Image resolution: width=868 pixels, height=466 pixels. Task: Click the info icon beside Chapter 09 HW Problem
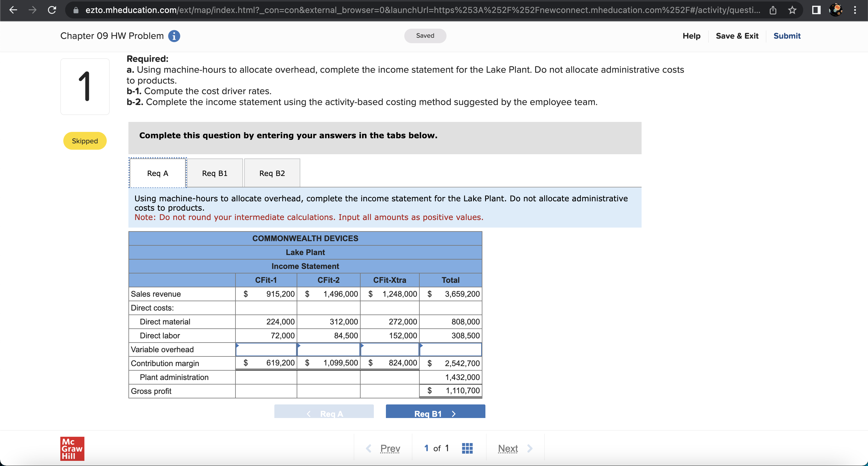(x=174, y=36)
